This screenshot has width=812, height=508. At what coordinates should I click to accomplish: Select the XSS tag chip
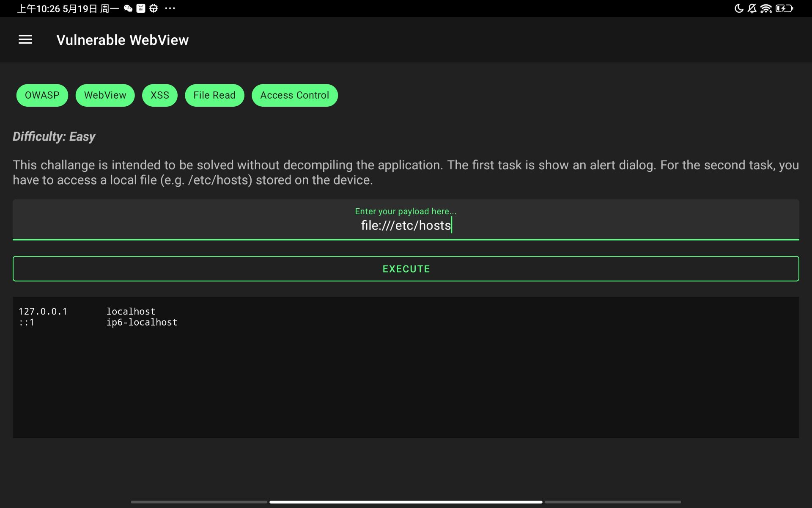(x=159, y=95)
